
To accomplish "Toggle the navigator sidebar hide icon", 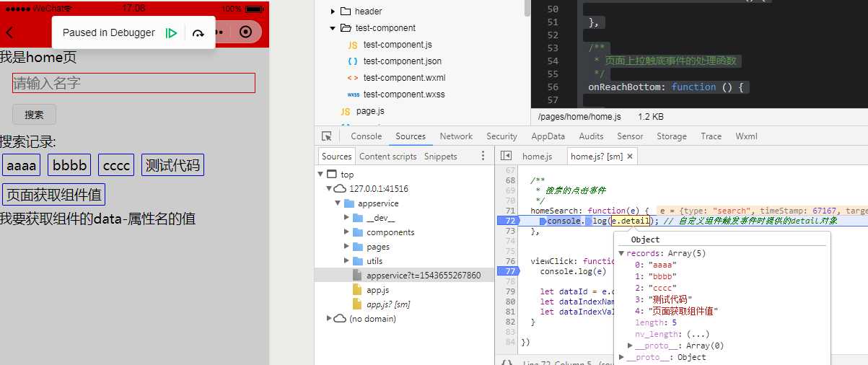I will (x=506, y=156).
